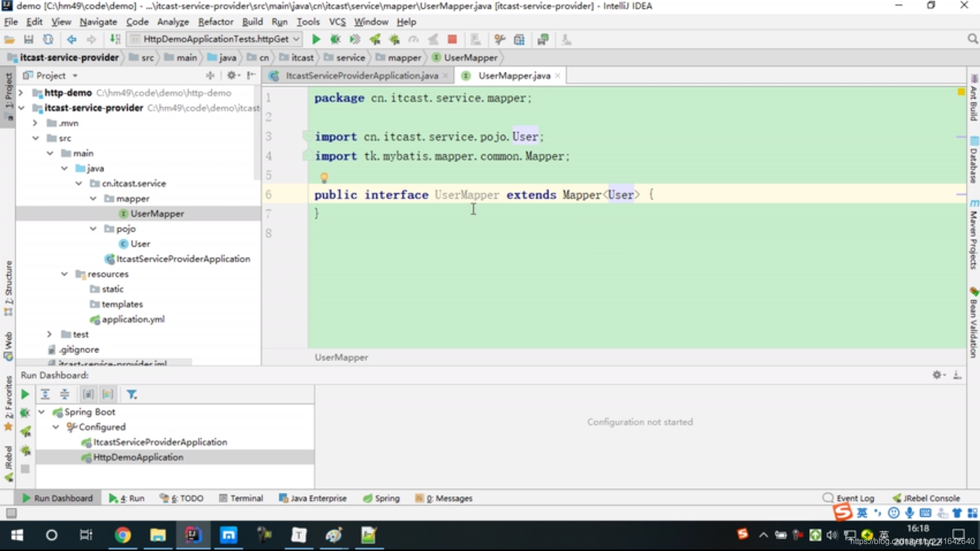The image size is (980, 551).
Task: Open the Project tool window side tab
Action: coord(8,96)
